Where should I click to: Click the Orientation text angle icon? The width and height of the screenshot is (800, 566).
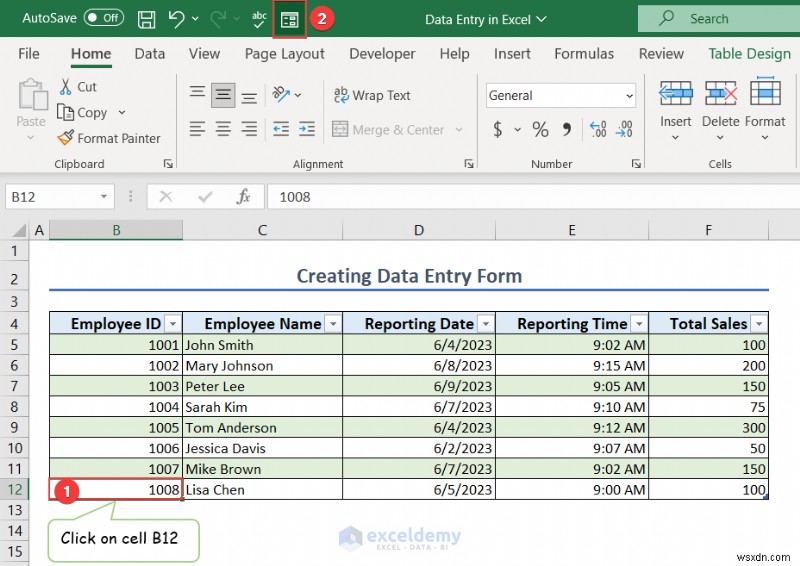[x=281, y=94]
